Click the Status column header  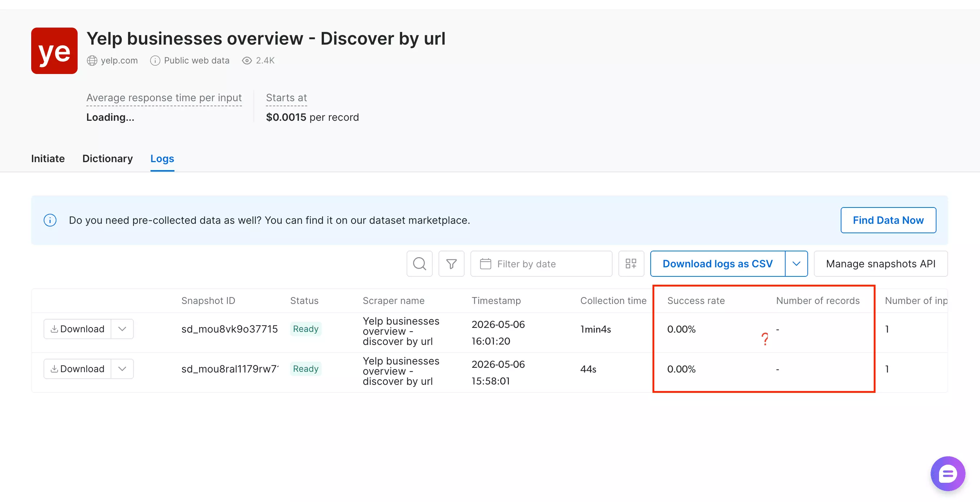pos(304,301)
